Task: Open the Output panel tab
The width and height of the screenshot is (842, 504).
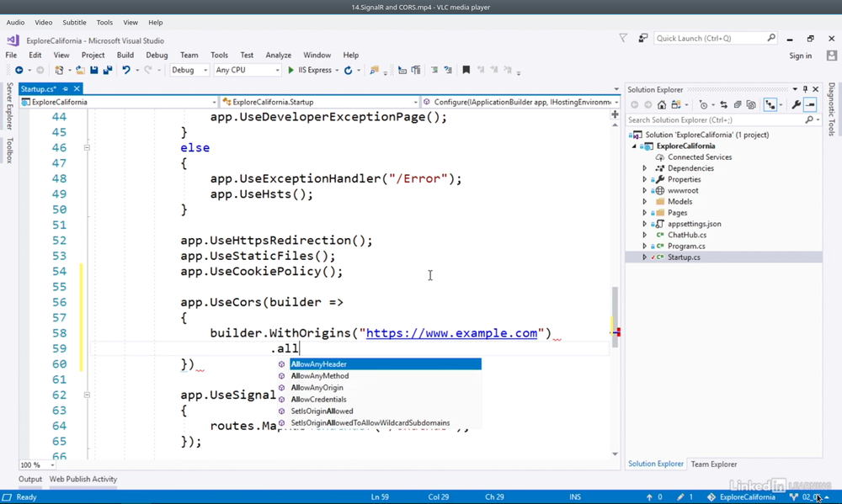Action: pos(30,480)
